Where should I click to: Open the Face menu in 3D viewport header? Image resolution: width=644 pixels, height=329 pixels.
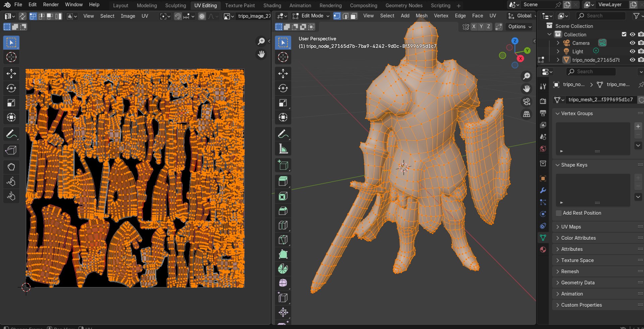pyautogui.click(x=477, y=16)
